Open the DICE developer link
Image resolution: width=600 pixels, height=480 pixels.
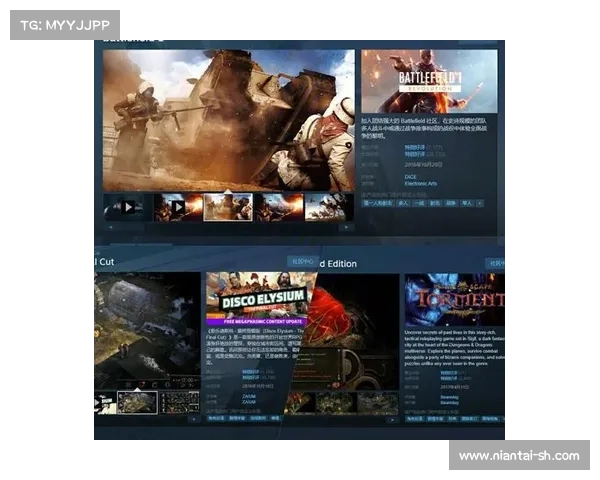point(410,177)
